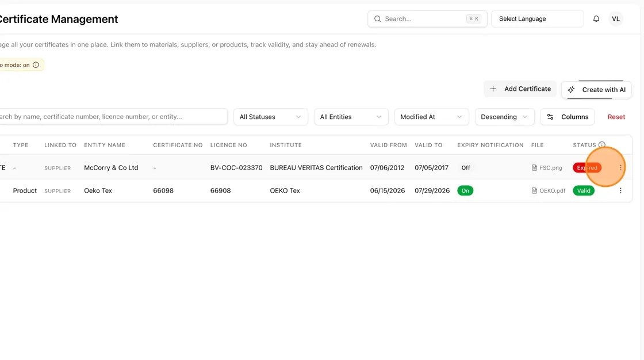This screenshot has height=360, width=644.
Task: Click the Product type cell
Action: coord(25,191)
